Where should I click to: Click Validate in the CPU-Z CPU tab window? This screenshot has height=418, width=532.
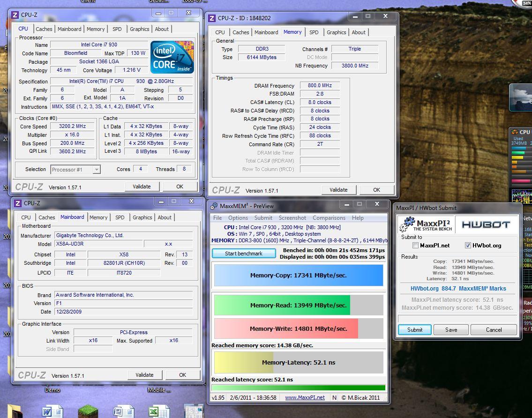(142, 187)
